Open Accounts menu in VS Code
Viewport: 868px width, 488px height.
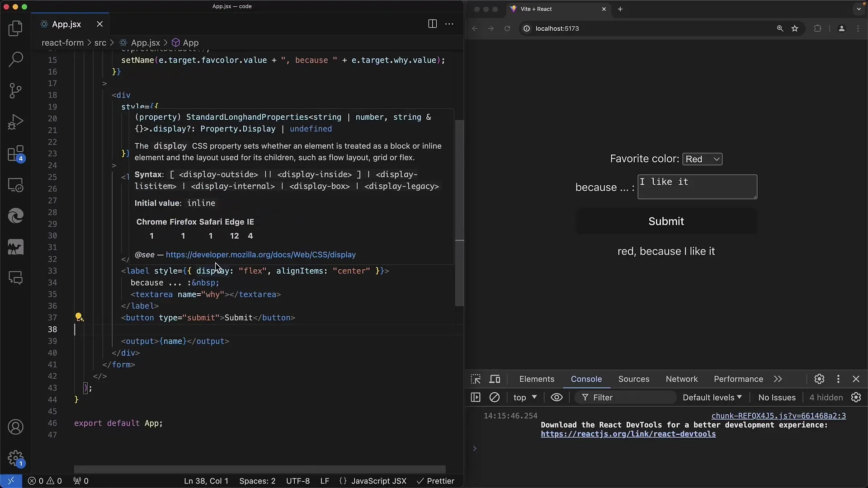pyautogui.click(x=15, y=427)
